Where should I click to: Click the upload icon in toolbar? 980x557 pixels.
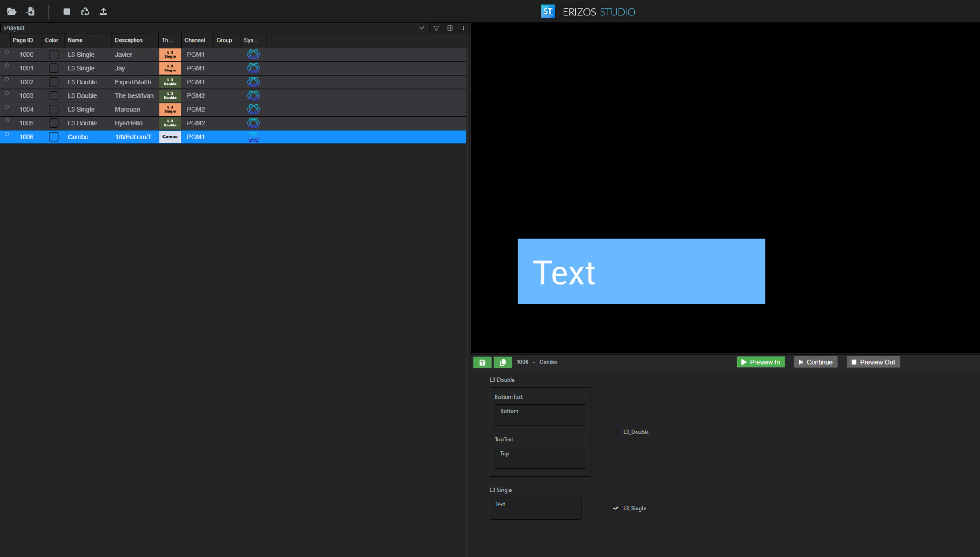103,12
